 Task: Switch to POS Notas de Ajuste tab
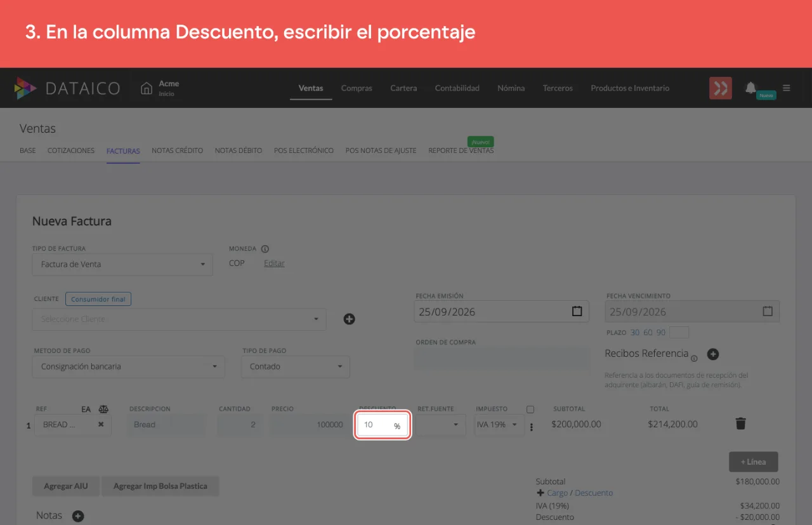(381, 151)
